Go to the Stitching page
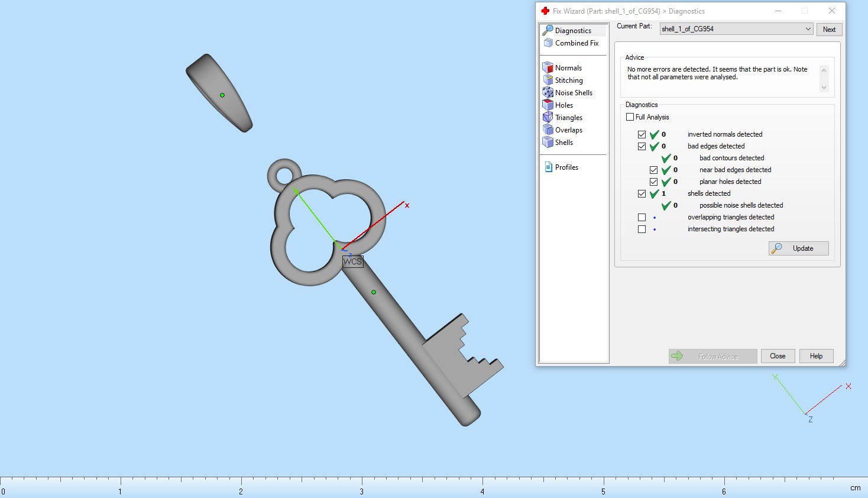This screenshot has width=868, height=498. [x=569, y=80]
